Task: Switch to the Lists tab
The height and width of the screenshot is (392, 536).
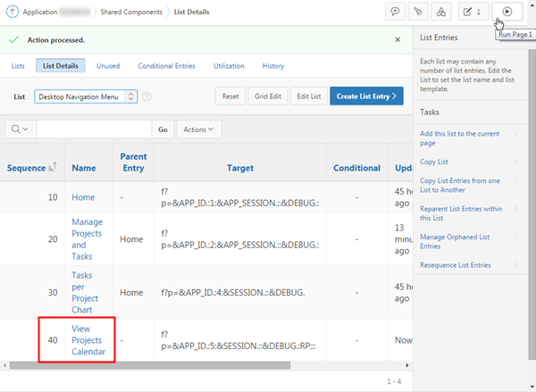Action: pos(18,66)
